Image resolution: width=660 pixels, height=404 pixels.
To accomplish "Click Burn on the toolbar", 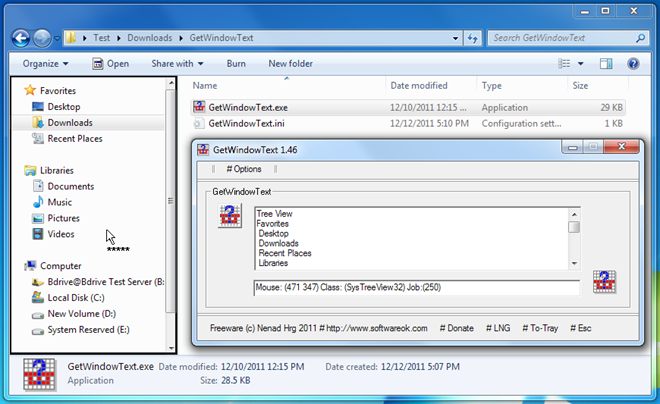I will point(236,64).
